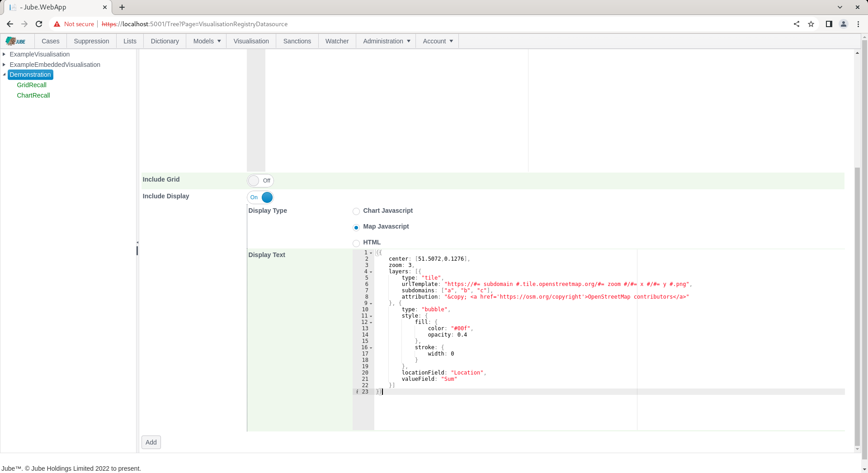
Task: Select GridRecall tree item
Action: [x=32, y=85]
